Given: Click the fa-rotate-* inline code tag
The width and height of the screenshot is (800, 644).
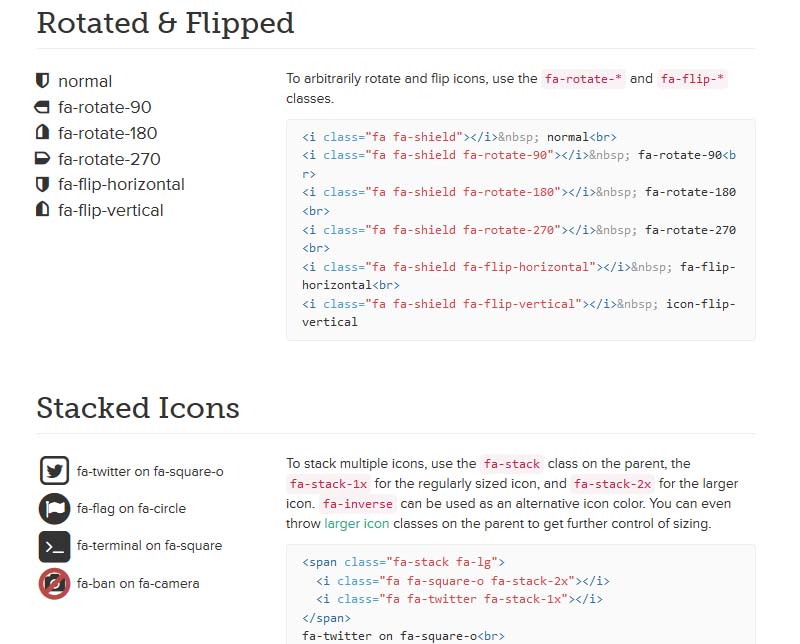Looking at the screenshot, I should [x=583, y=79].
